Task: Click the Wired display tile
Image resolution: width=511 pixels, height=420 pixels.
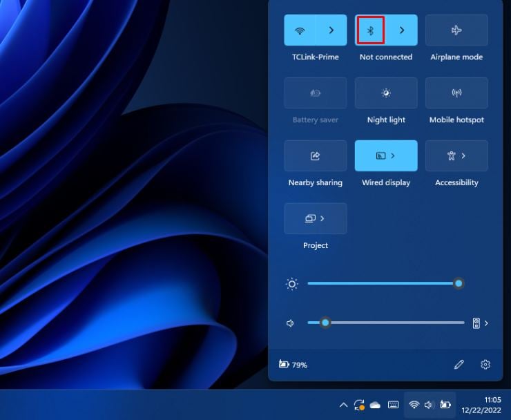Action: coord(386,156)
